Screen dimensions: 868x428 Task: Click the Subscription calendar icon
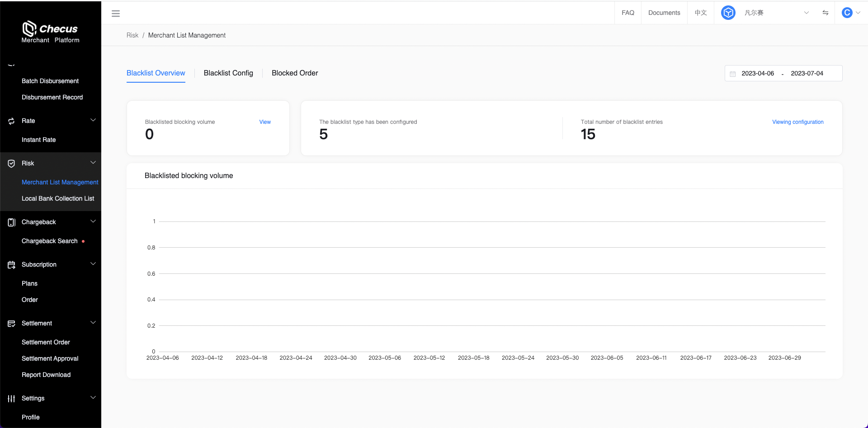point(11,265)
